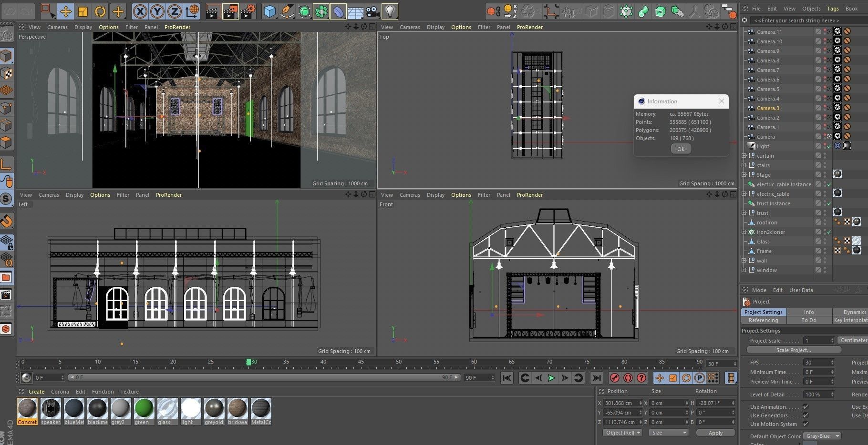
Task: Open the Gray-Blue default color dropdown
Action: click(822, 436)
